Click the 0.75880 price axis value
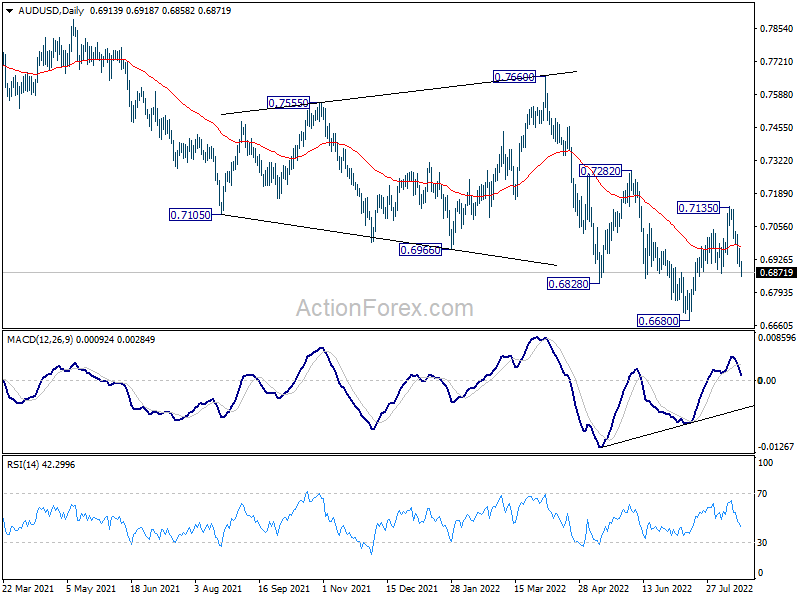Image resolution: width=800 pixels, height=600 pixels. [777, 95]
